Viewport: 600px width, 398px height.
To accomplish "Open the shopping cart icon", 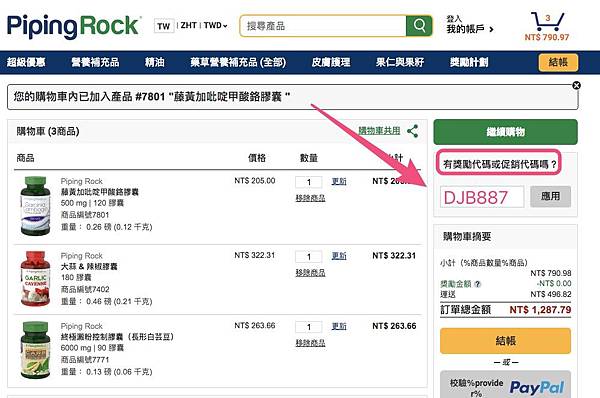I will pyautogui.click(x=548, y=22).
